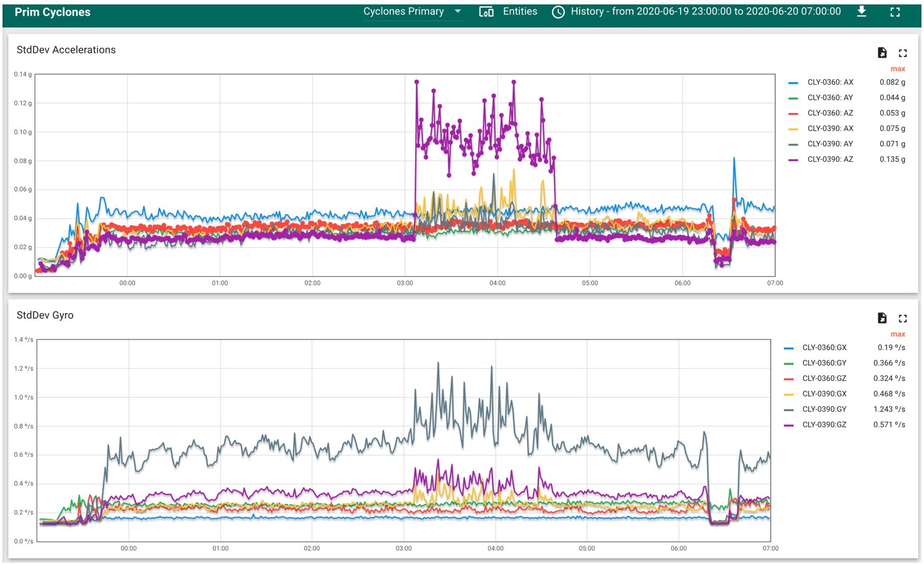The width and height of the screenshot is (924, 564).
Task: Click the gray swatch for CLY-0390:GY
Action: 789,410
